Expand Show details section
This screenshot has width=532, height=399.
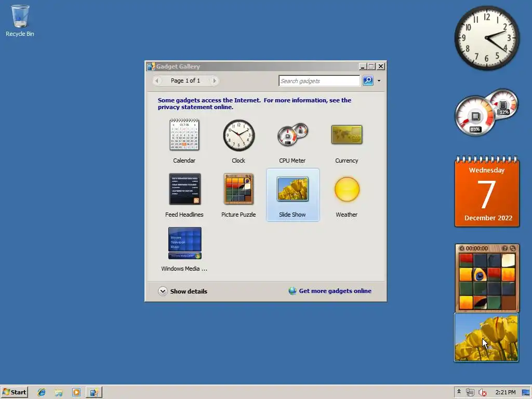[182, 291]
